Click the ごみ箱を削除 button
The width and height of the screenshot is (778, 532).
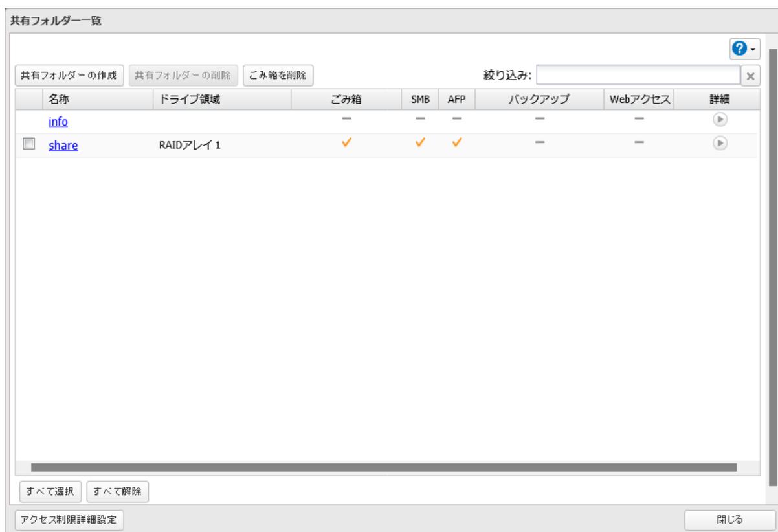pos(278,75)
